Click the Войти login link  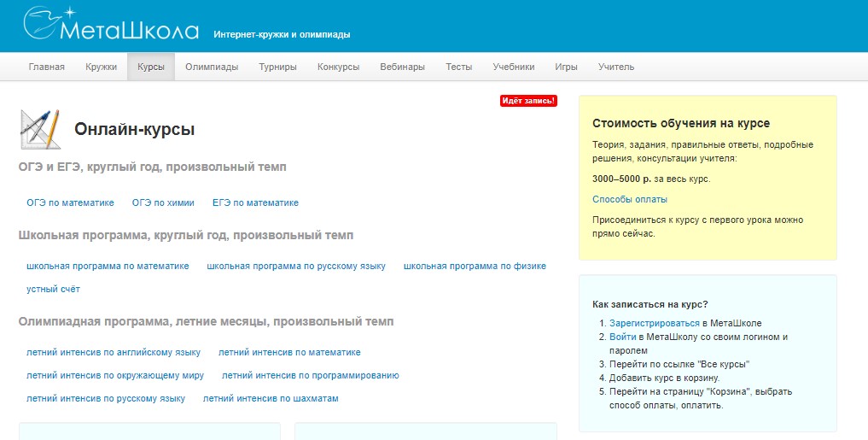pos(622,337)
